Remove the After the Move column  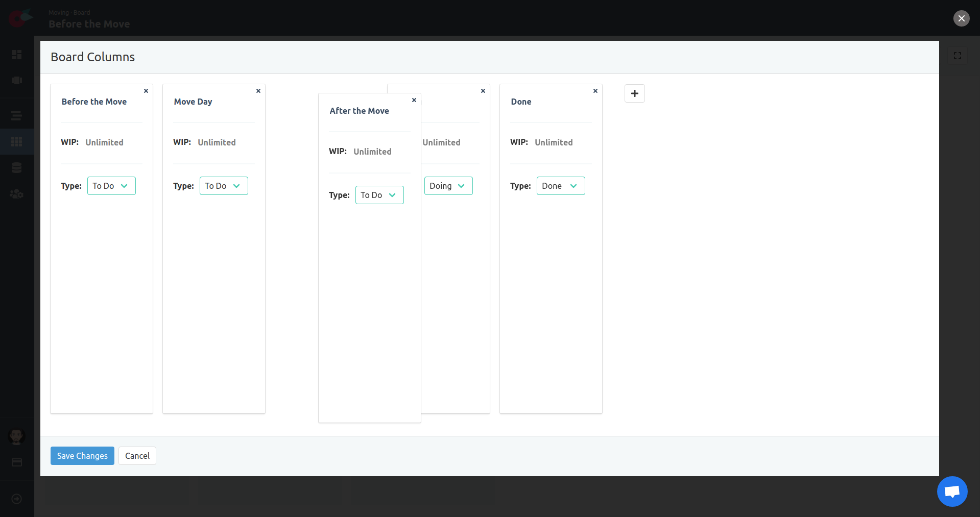[414, 100]
